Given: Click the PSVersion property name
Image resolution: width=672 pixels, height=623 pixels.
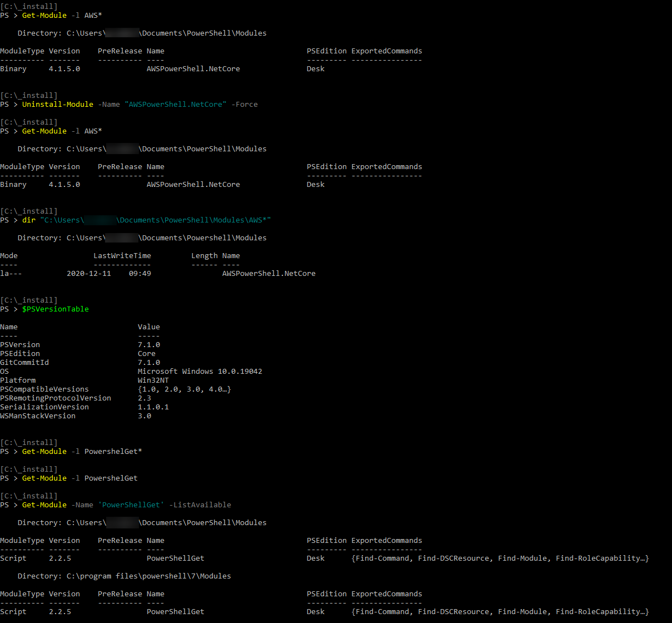Looking at the screenshot, I should (x=20, y=344).
